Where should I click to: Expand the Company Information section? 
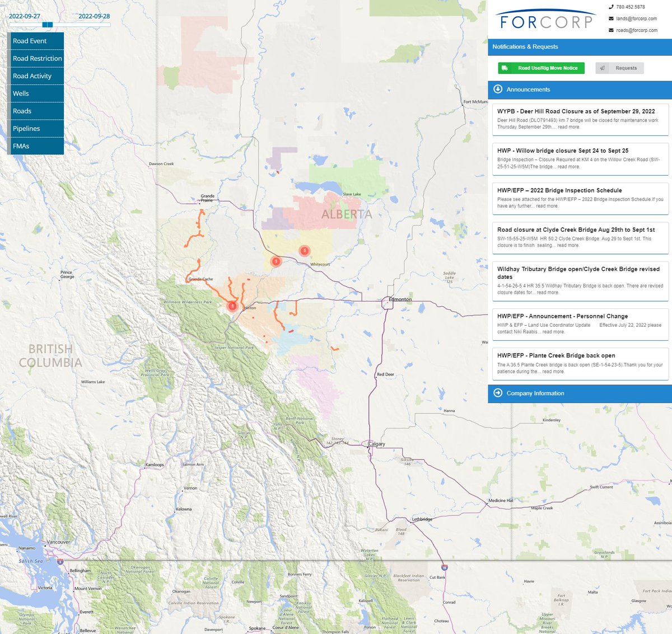[580, 393]
